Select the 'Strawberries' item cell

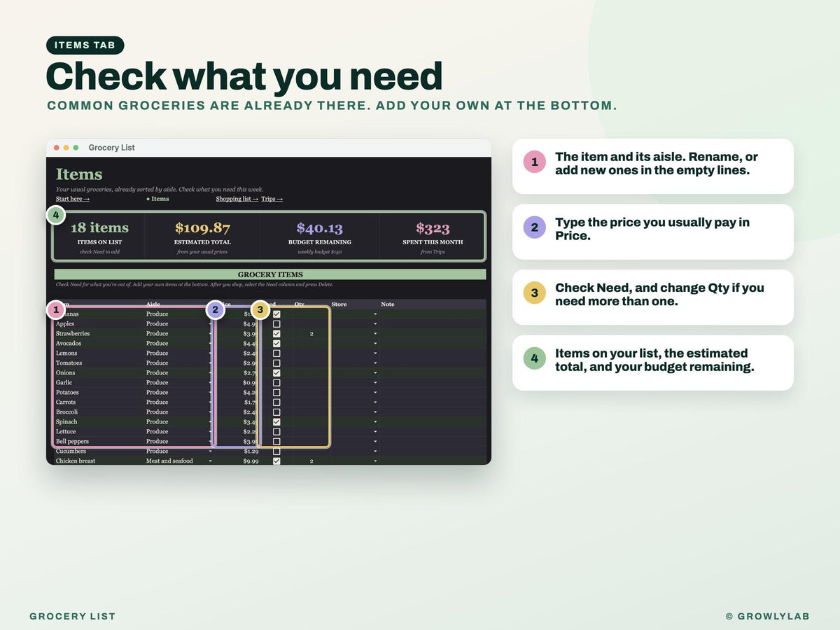99,334
